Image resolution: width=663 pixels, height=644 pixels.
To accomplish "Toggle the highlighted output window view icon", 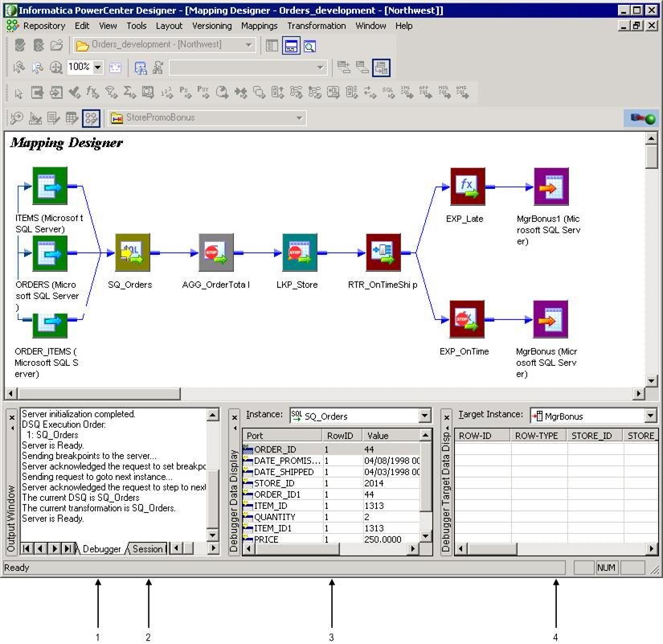I will click(291, 46).
